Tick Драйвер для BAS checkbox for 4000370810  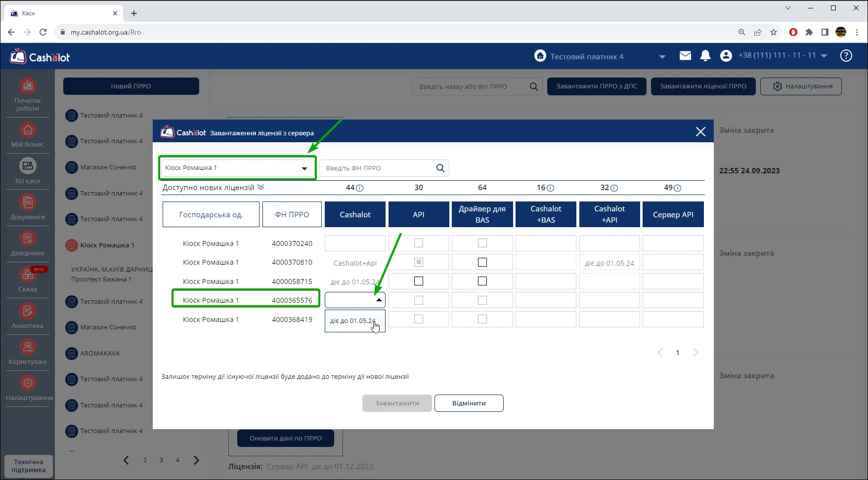tap(482, 262)
